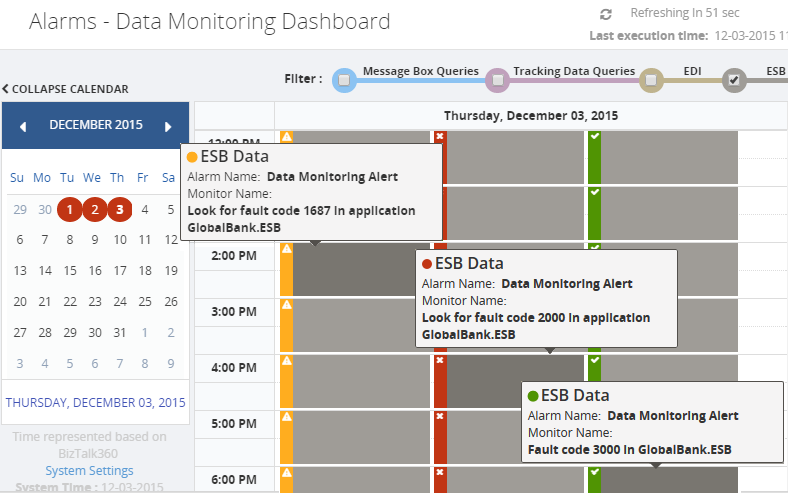Viewport: 788px width, 493px height.
Task: Click warning icon in the 5:00 PM row
Action: (x=286, y=417)
